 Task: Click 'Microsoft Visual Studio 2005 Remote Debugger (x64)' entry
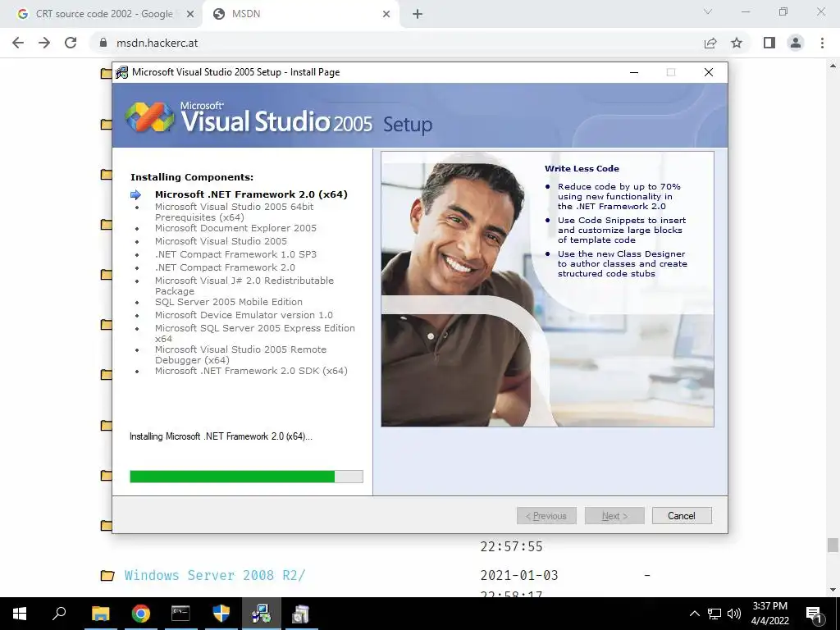coord(240,354)
